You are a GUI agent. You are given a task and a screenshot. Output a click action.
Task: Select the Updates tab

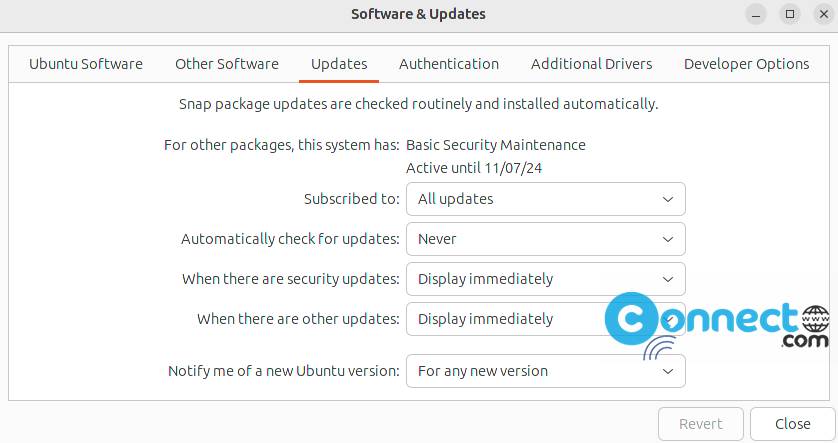339,64
